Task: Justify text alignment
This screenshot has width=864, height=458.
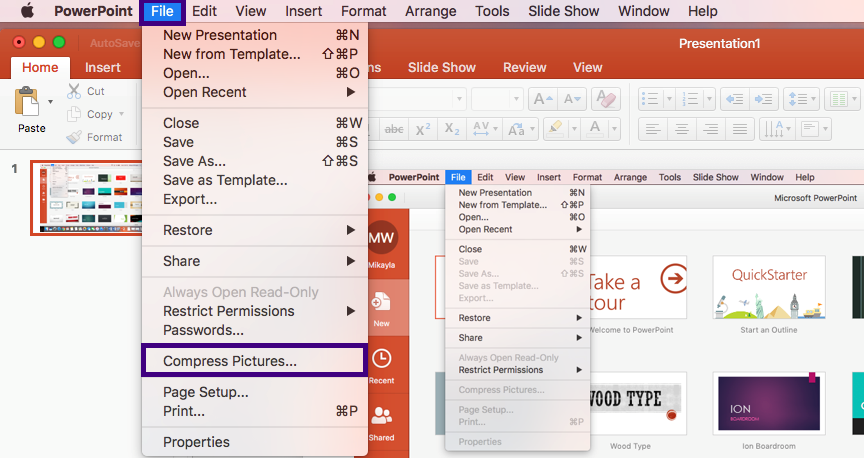Action: click(x=740, y=129)
